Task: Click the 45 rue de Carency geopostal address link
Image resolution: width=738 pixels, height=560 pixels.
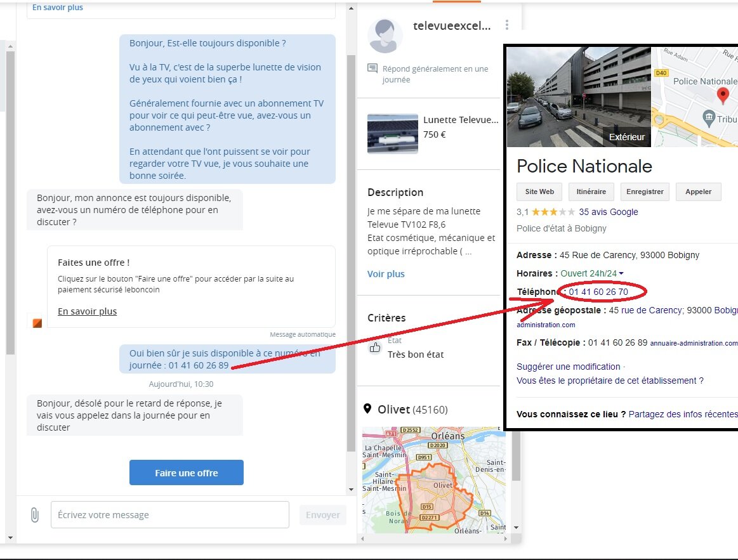Action: pos(673,310)
